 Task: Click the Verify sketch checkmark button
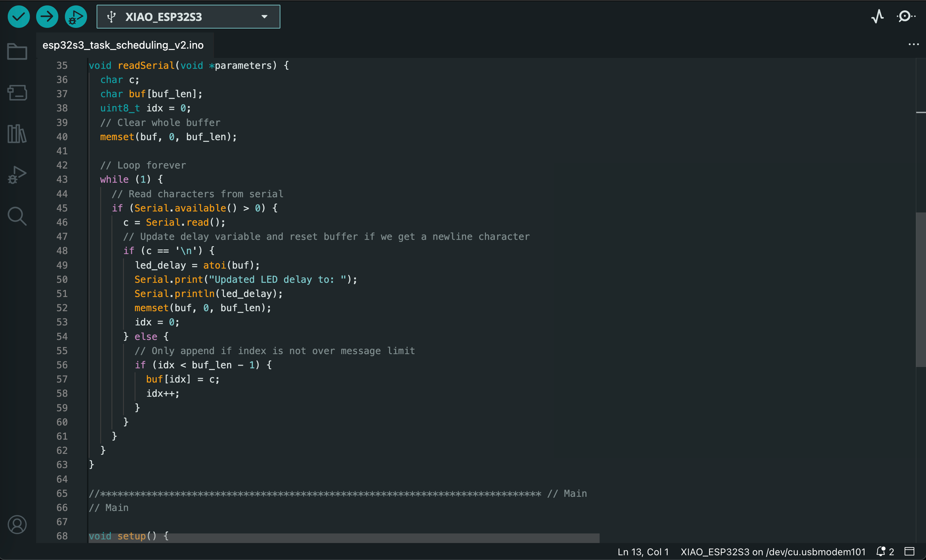(x=18, y=17)
